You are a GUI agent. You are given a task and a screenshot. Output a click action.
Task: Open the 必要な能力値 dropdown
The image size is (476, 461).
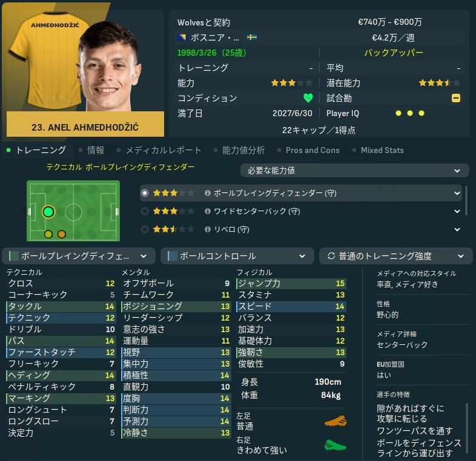(354, 171)
